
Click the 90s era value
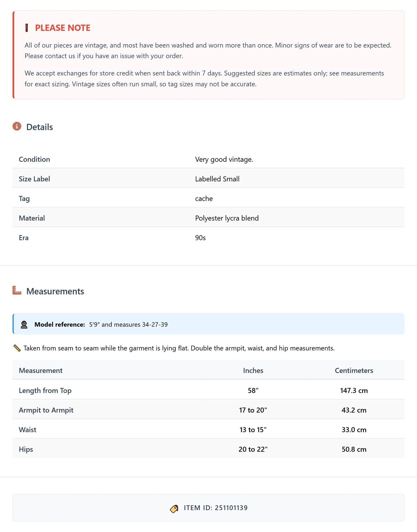200,238
